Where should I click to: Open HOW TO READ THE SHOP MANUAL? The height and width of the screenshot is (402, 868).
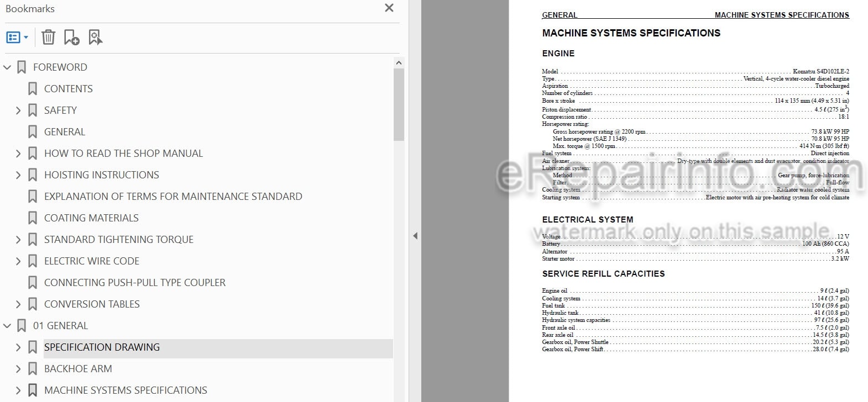pos(123,154)
